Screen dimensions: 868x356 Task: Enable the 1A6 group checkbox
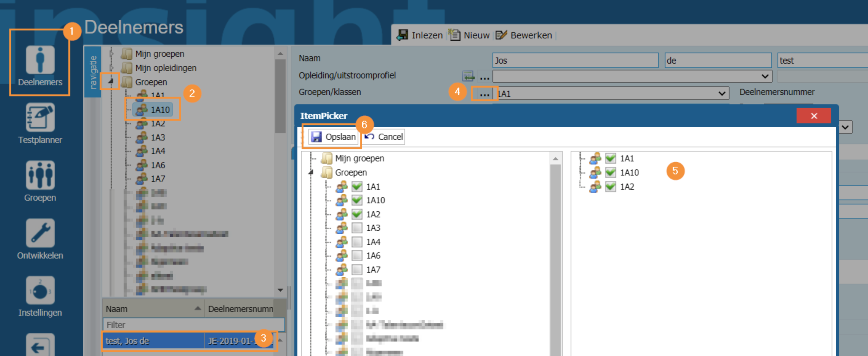pyautogui.click(x=356, y=256)
